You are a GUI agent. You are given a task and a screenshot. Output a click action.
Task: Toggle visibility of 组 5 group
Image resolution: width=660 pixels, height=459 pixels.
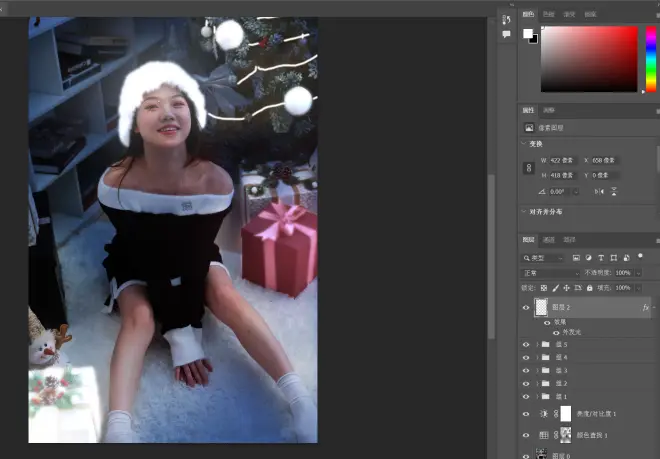(526, 344)
